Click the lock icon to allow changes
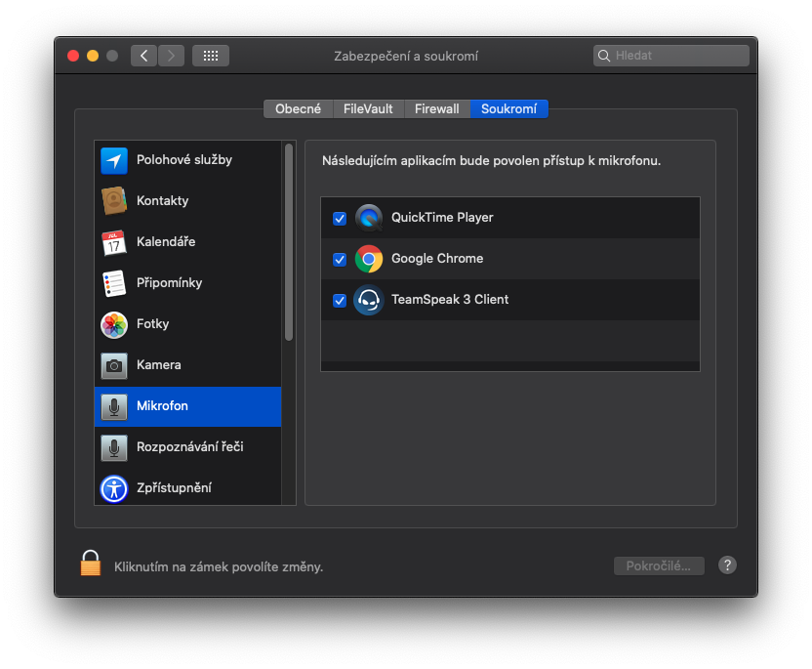Viewport: 812px width, 669px height. tap(91, 564)
